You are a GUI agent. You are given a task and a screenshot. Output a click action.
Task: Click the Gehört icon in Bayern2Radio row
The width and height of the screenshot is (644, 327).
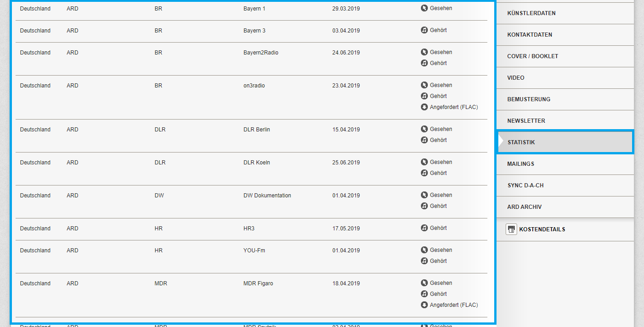(x=424, y=63)
